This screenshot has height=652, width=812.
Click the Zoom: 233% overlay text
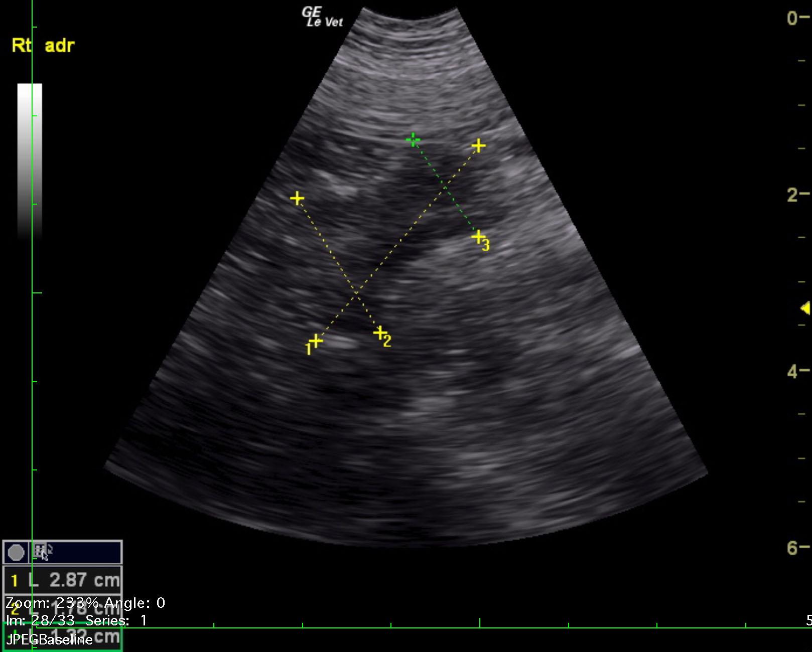[56, 602]
